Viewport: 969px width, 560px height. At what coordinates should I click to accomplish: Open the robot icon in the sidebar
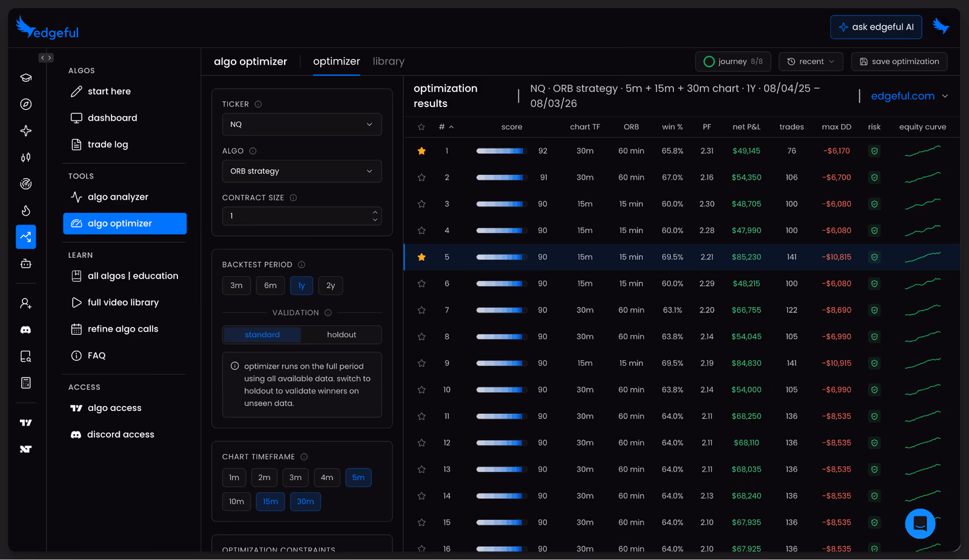pyautogui.click(x=25, y=263)
